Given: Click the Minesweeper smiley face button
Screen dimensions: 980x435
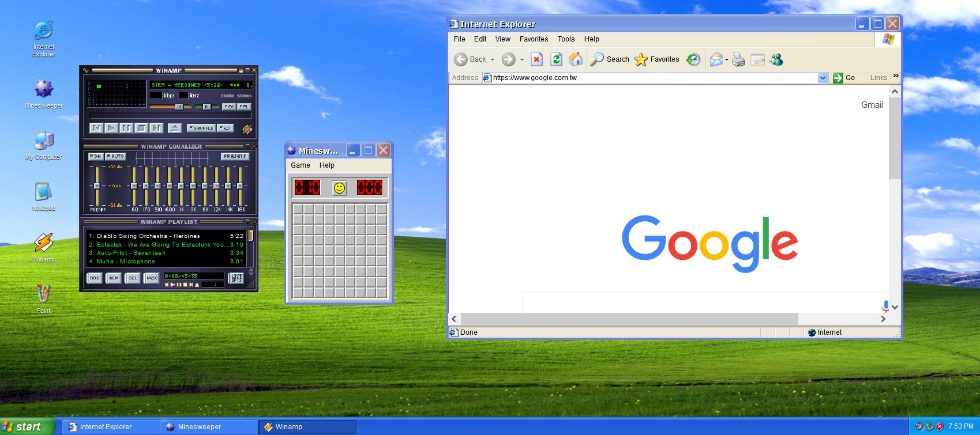Looking at the screenshot, I should tap(339, 188).
